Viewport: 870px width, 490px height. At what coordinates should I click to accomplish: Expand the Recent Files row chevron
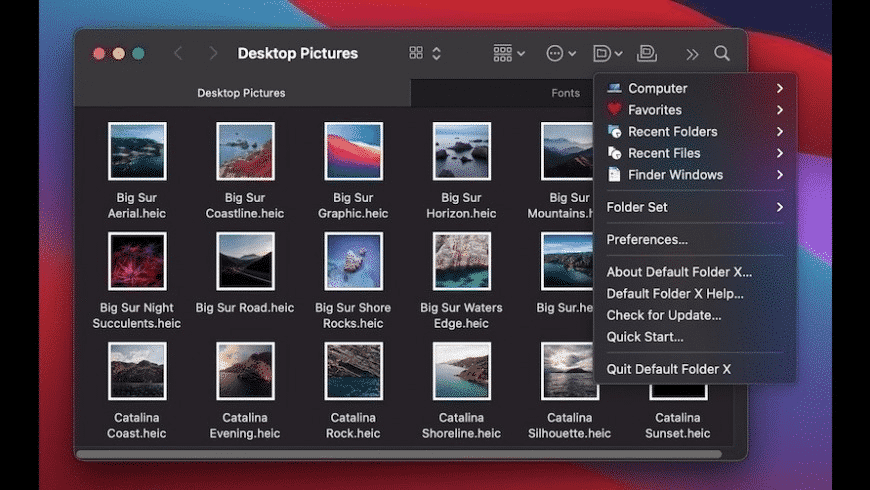pyautogui.click(x=780, y=153)
